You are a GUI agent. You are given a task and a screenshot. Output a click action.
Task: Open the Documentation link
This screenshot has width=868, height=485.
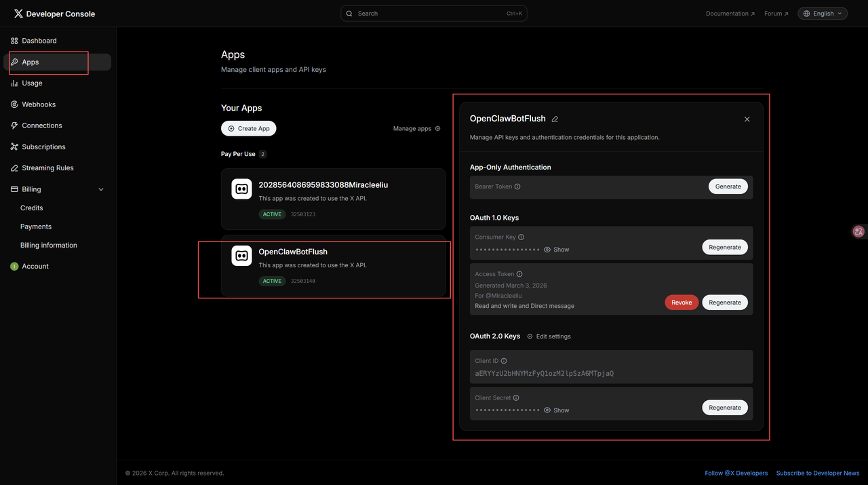click(730, 14)
